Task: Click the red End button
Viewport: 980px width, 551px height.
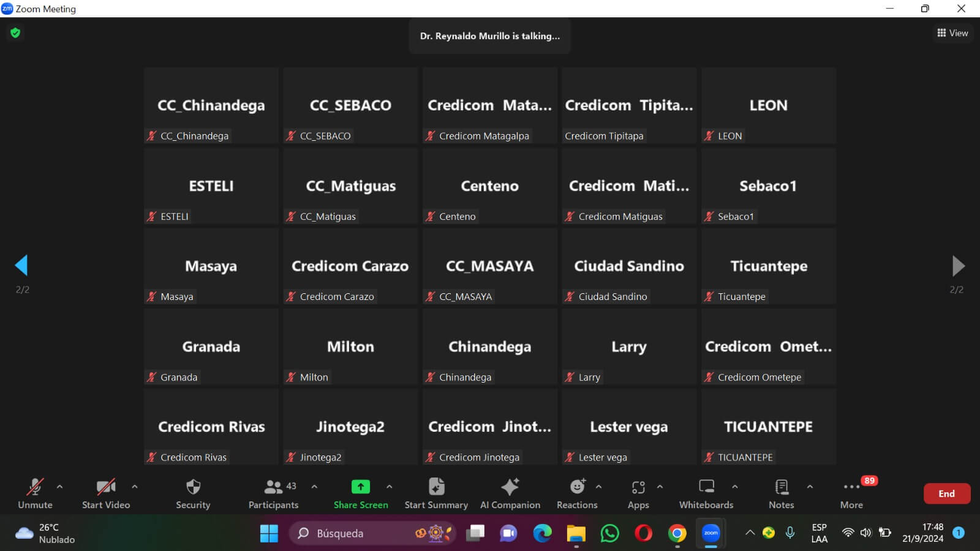Action: (946, 493)
